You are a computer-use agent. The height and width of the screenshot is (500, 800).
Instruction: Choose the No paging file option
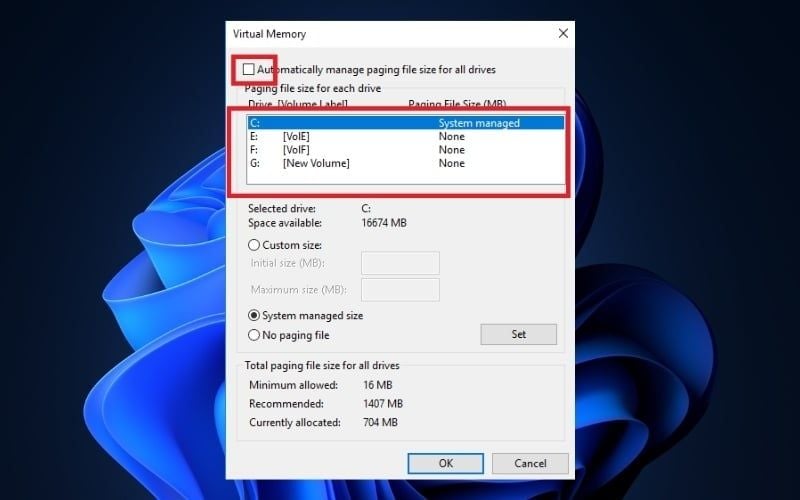click(x=254, y=335)
